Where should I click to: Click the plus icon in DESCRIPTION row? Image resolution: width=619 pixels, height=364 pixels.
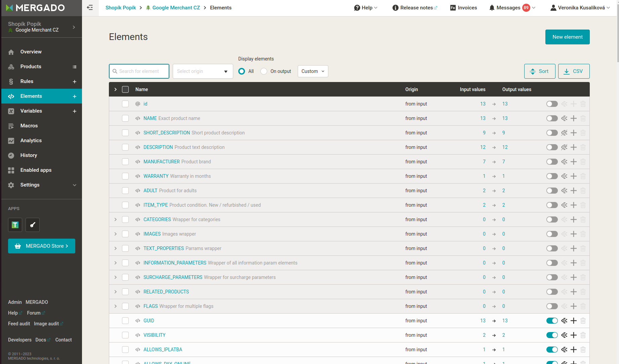(x=574, y=147)
